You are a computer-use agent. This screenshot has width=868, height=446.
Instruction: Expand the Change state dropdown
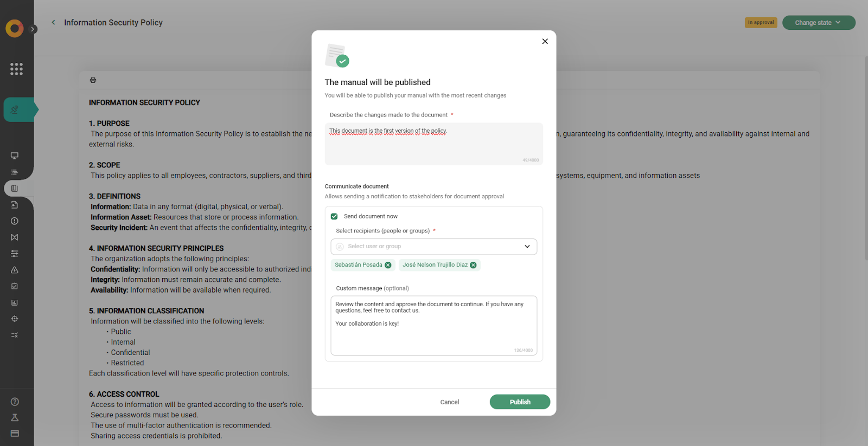click(818, 23)
